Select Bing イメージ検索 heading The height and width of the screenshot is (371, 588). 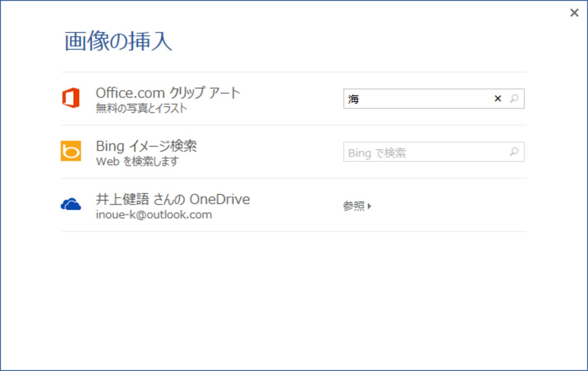coord(146,146)
